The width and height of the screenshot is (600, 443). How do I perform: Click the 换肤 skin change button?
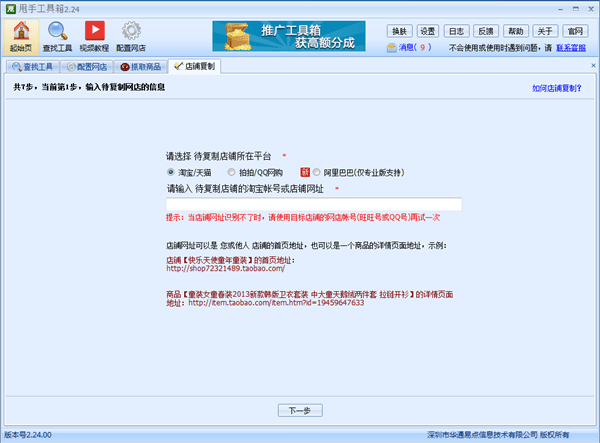400,30
